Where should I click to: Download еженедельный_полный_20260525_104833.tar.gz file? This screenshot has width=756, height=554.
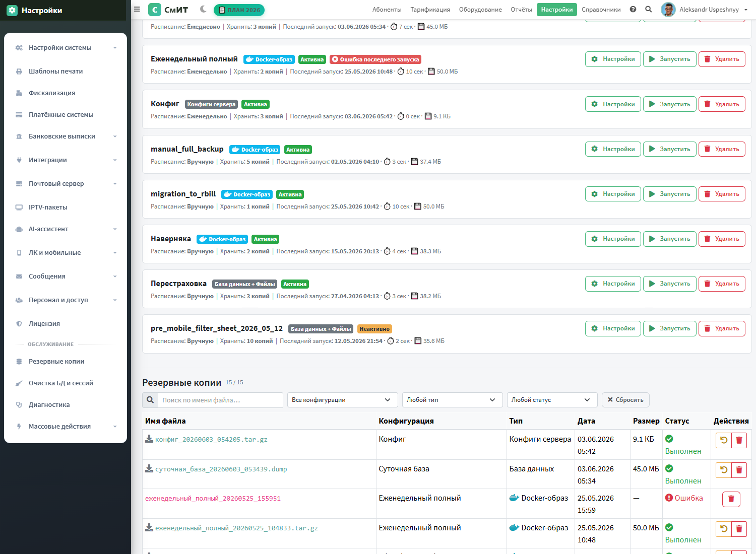pyautogui.click(x=232, y=528)
